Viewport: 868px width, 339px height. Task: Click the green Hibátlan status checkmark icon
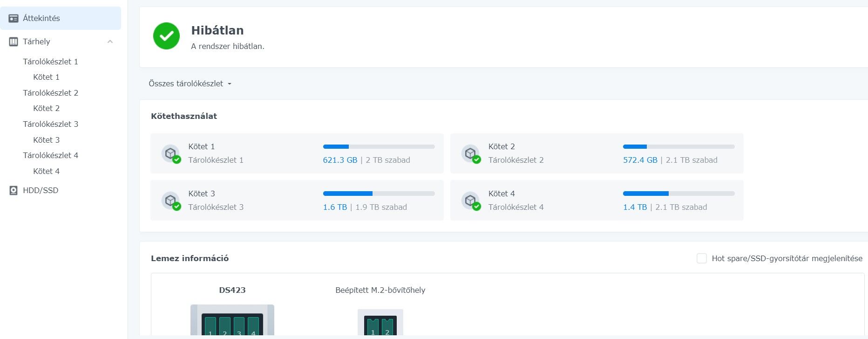[x=166, y=36]
